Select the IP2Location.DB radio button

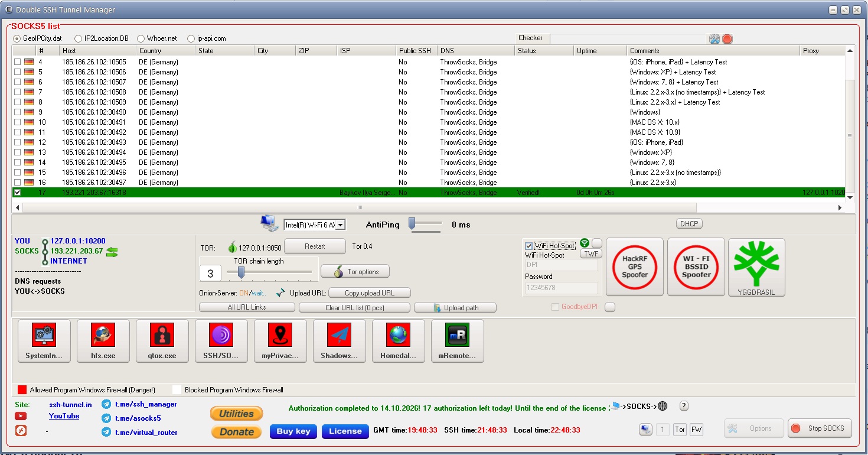coord(79,38)
